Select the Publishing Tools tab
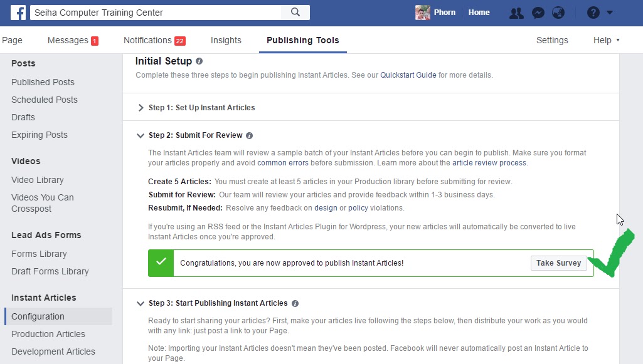Screen dimensions: 643x364 click(x=302, y=40)
